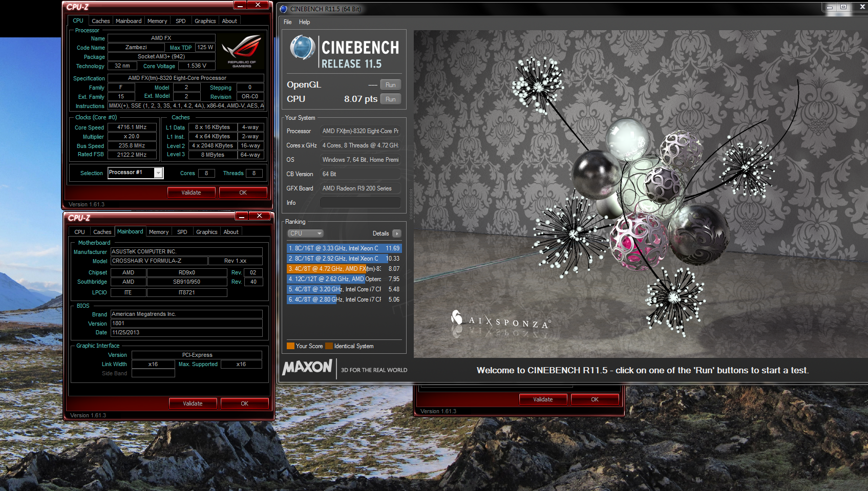This screenshot has height=491, width=868.
Task: Click the Core Voltage value 1.536 V
Action: [x=197, y=66]
